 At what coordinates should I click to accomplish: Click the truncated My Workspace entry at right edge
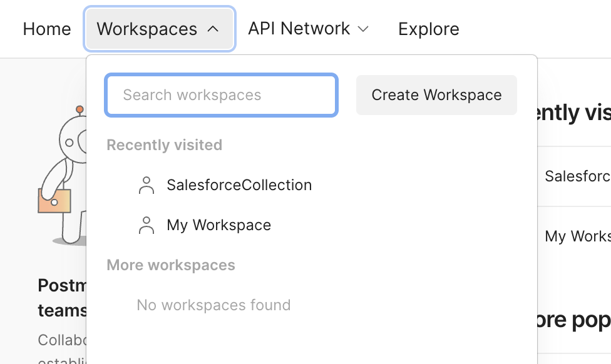click(577, 236)
